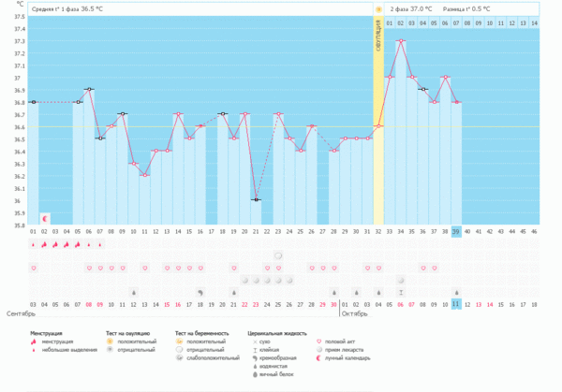Click the heart icon under cycle day 01
This screenshot has width=562, height=392.
tap(34, 268)
